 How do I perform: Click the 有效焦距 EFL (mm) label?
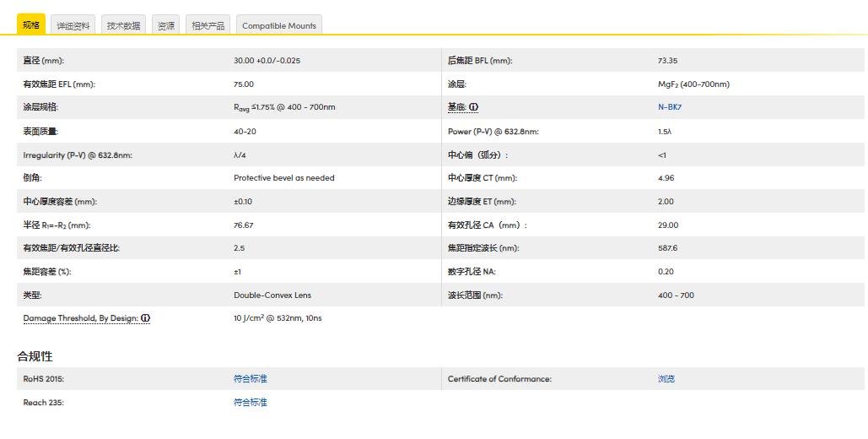[59, 84]
